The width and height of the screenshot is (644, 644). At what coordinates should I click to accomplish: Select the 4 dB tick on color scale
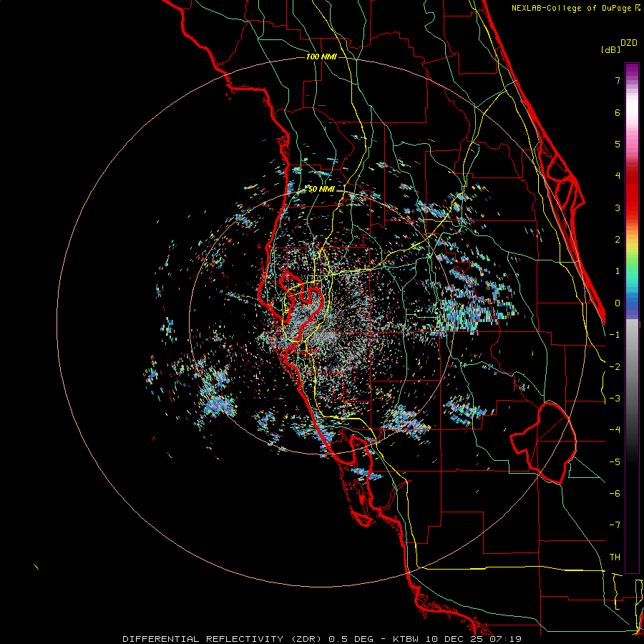[x=618, y=176]
